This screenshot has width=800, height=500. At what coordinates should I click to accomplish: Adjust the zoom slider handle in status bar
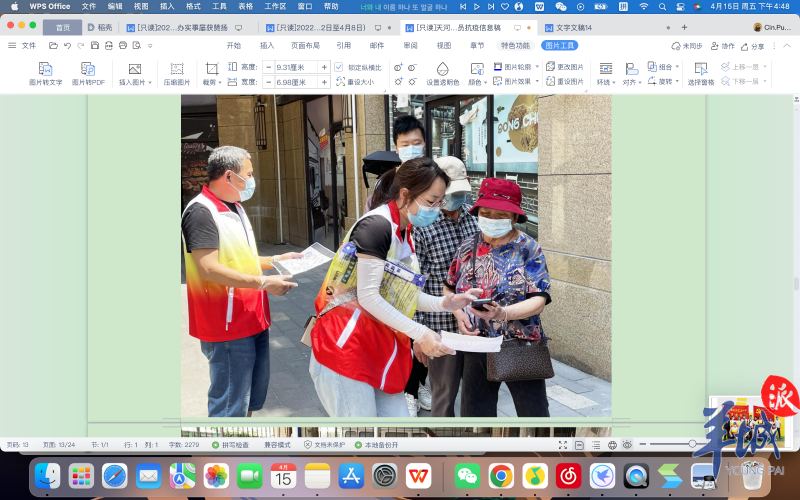click(692, 444)
